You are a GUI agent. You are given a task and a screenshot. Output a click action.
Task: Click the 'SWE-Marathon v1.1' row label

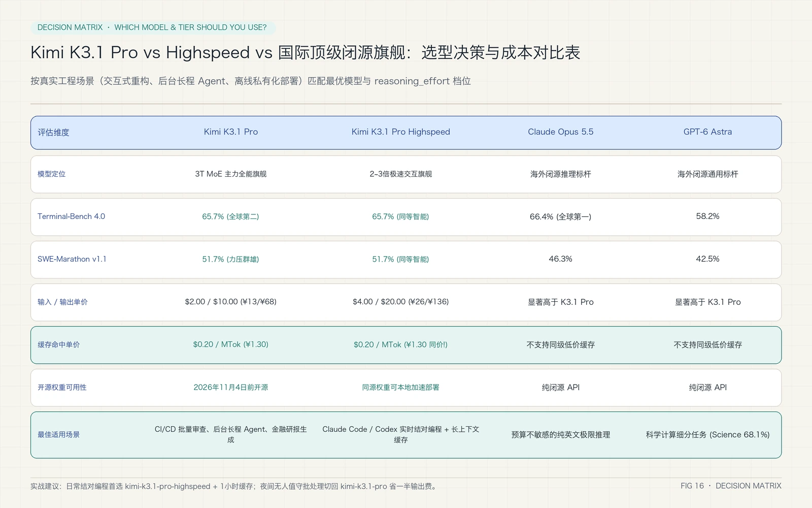[72, 259]
